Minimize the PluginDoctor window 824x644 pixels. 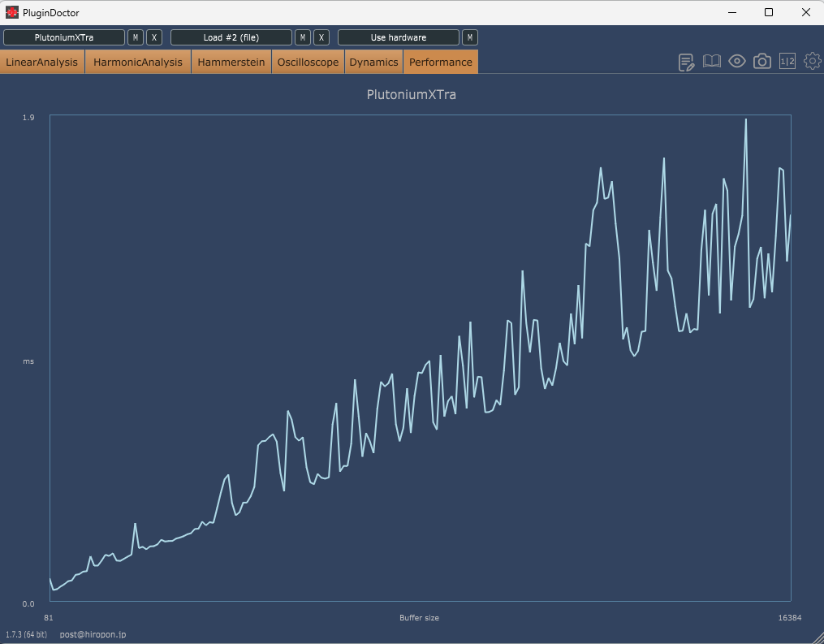[732, 12]
